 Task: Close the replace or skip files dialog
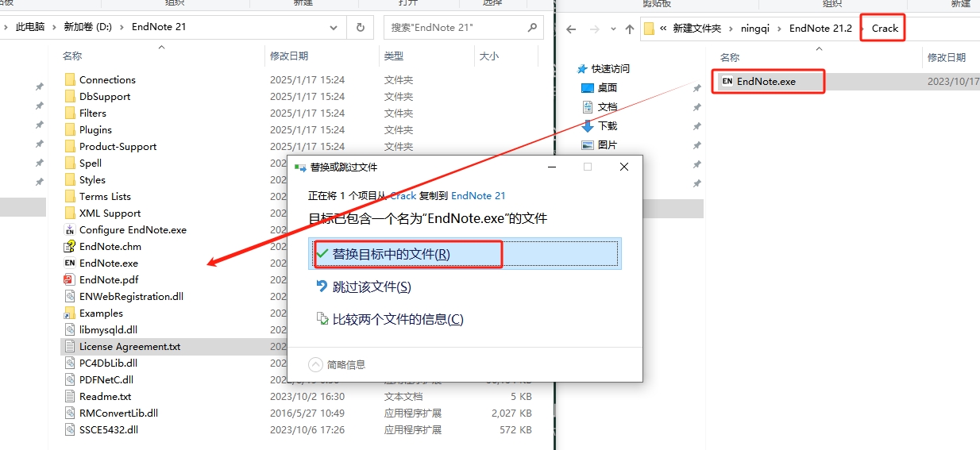coord(624,167)
